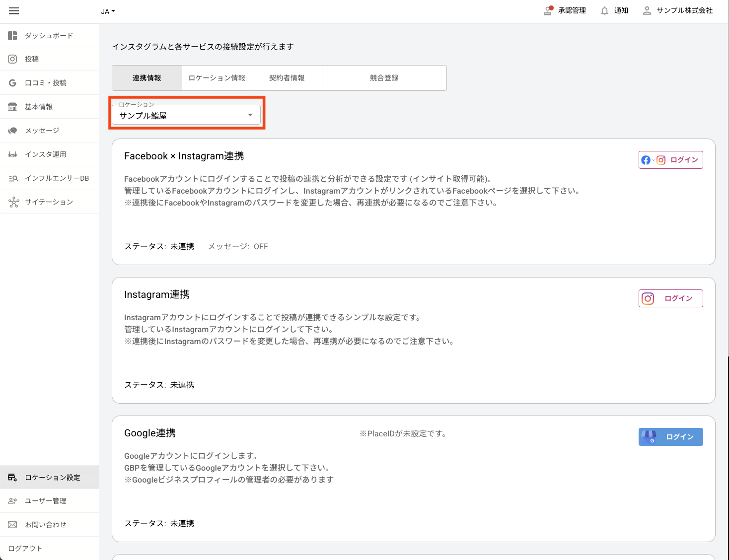
Task: Click the Instagram連携 ログイン button
Action: (x=670, y=298)
